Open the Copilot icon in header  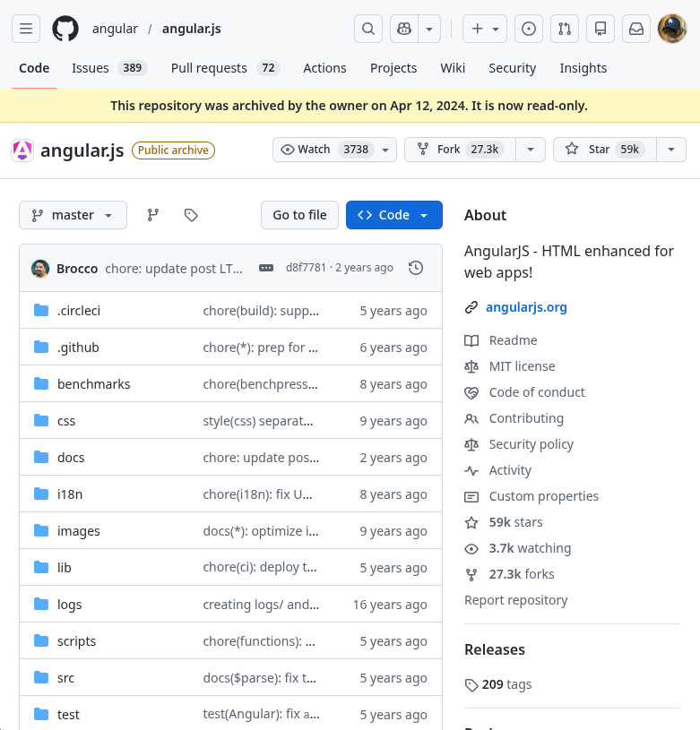pos(403,29)
